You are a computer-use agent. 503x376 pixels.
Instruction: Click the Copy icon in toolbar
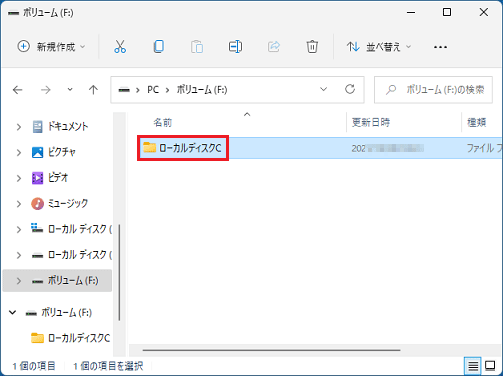[159, 47]
